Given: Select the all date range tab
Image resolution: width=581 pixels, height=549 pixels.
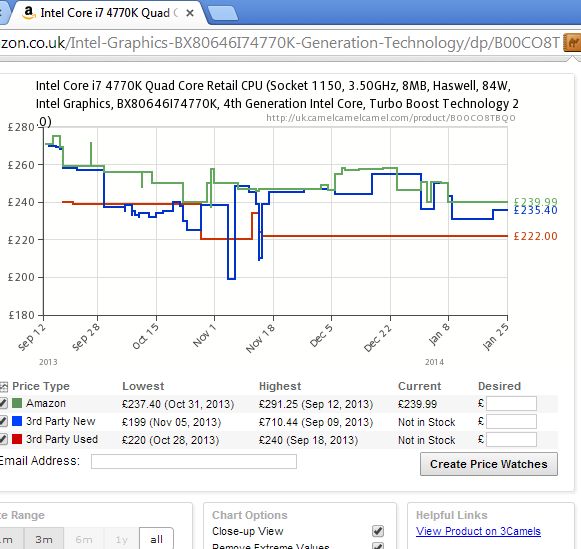Looking at the screenshot, I should [x=156, y=539].
